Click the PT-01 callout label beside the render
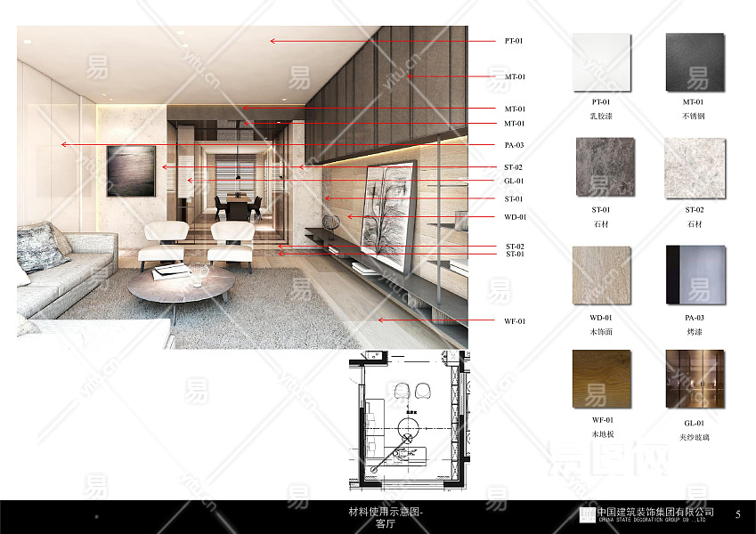Viewport: 756px width, 534px height. [514, 41]
